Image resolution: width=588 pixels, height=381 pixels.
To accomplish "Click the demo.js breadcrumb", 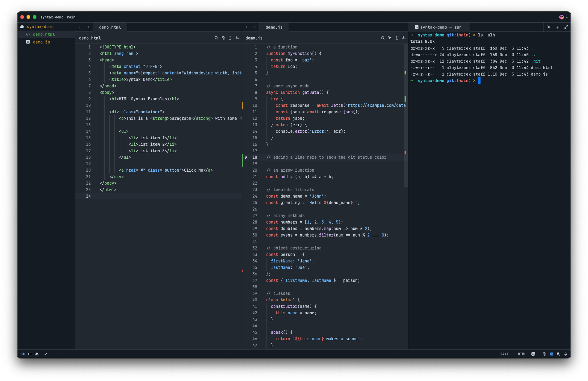I will pyautogui.click(x=254, y=38).
